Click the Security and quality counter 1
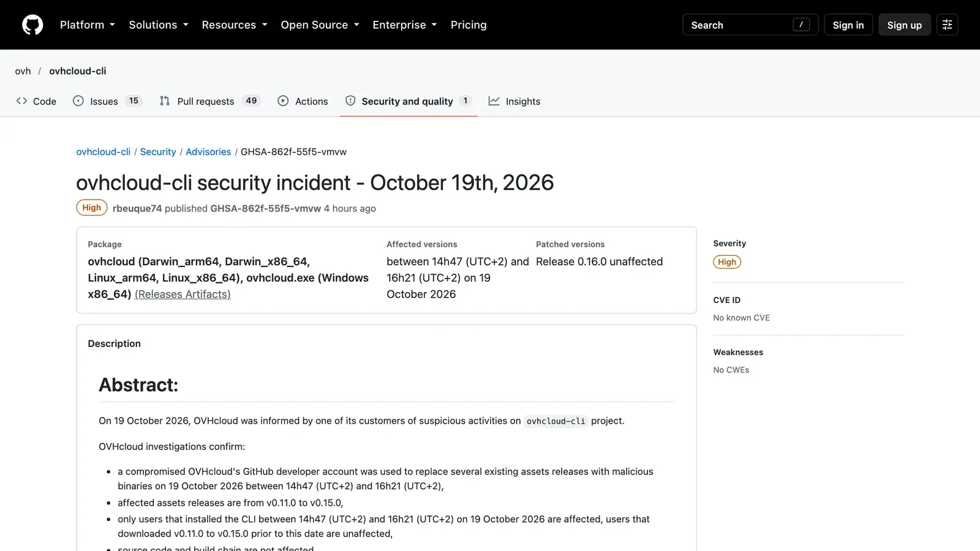 pyautogui.click(x=466, y=101)
